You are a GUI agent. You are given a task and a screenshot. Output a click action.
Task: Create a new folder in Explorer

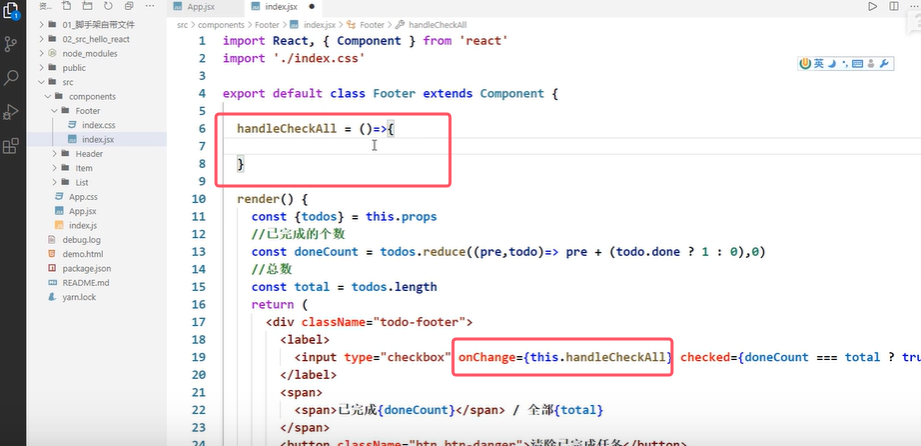87,6
